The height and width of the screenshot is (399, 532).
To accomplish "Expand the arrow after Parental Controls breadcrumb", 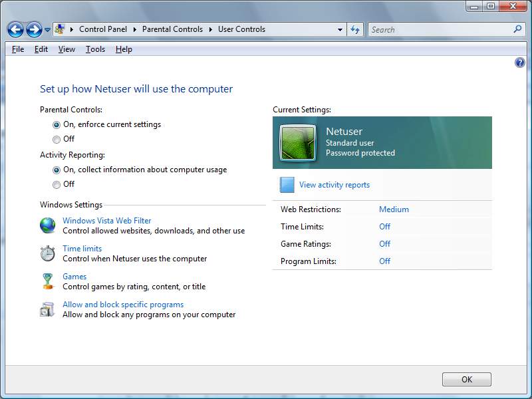I will tap(211, 29).
